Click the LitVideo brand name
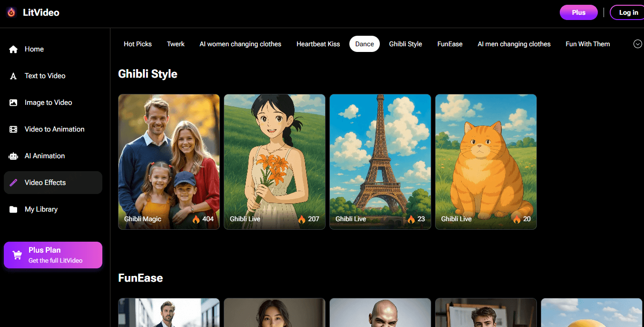The image size is (644, 327). pyautogui.click(x=41, y=12)
